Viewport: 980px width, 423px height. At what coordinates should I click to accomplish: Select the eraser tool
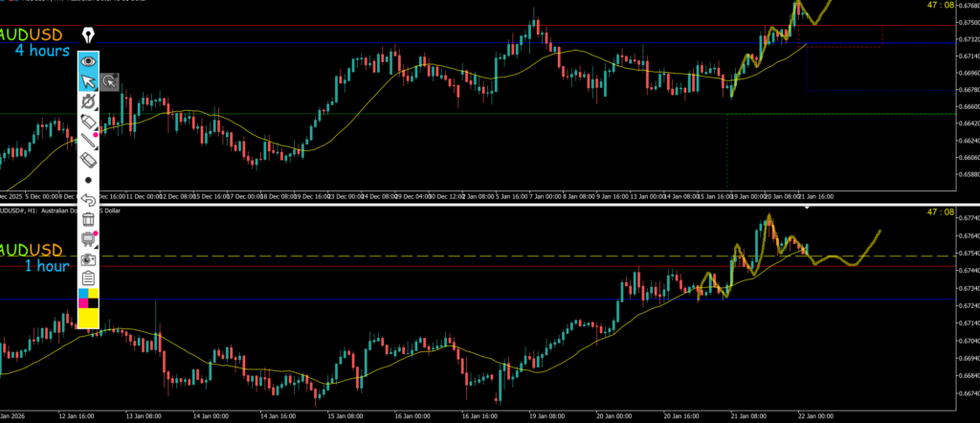[88, 161]
